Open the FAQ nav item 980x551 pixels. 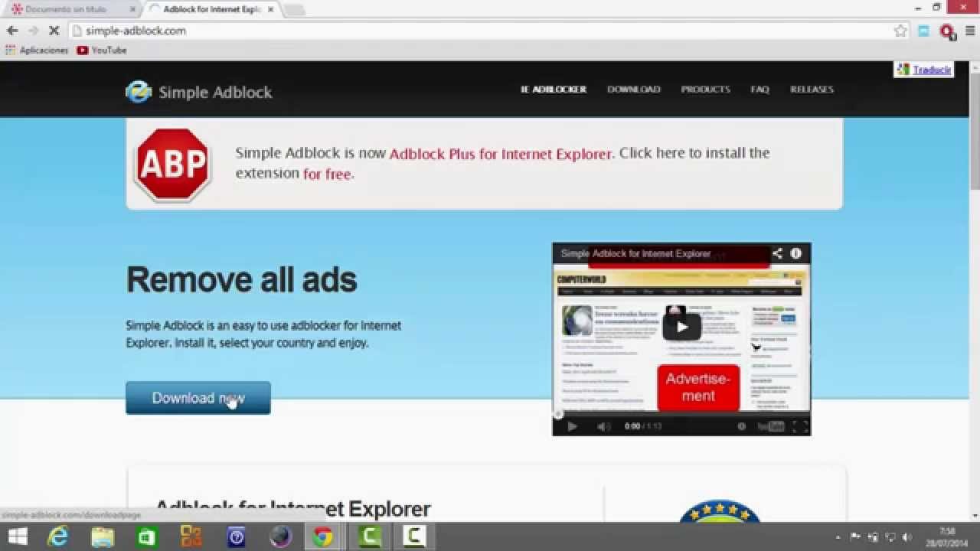click(x=759, y=90)
